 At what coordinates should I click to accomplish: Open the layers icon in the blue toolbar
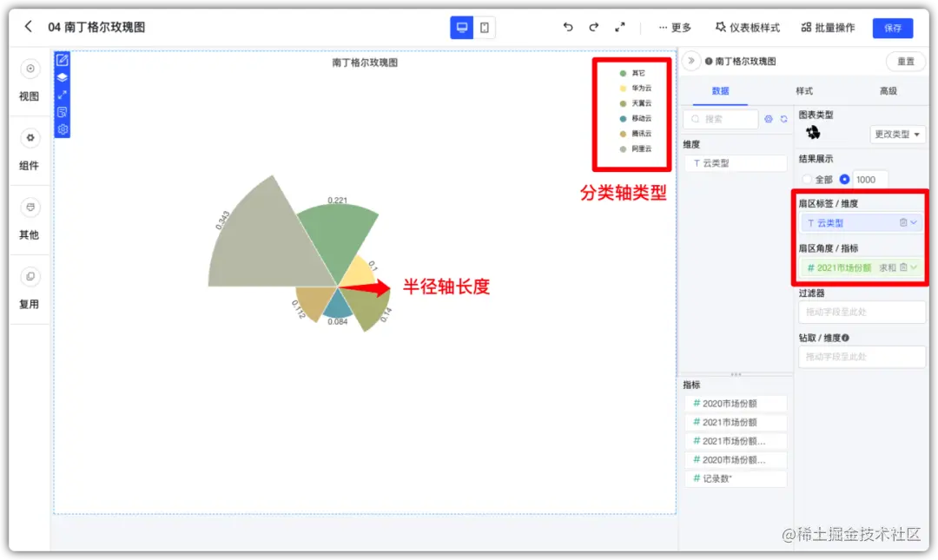(62, 77)
